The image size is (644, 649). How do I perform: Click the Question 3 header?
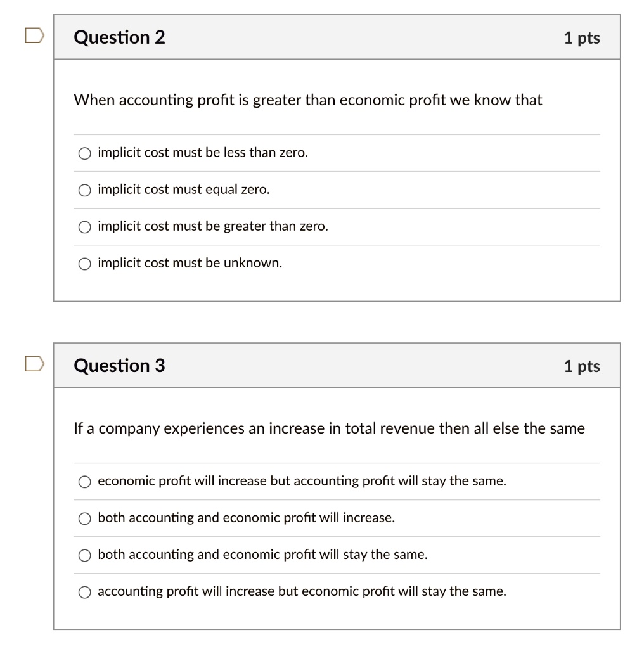coord(119,365)
